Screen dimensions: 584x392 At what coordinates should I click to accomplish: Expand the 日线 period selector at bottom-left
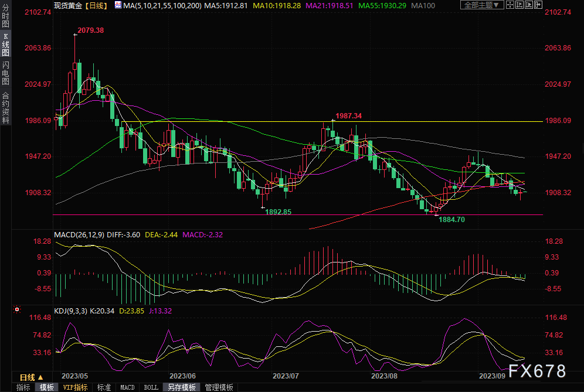click(31, 377)
